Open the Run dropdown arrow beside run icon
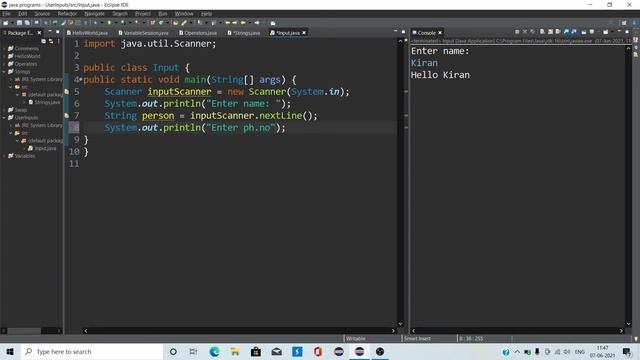 coord(115,23)
